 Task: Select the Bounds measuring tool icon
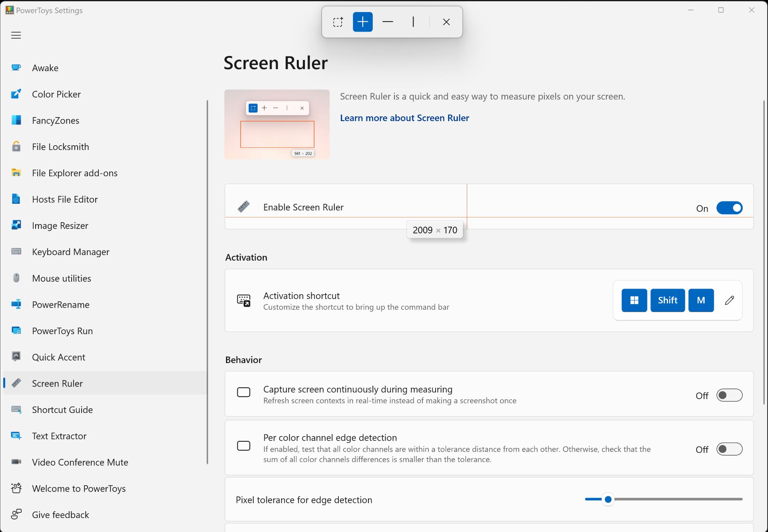pyautogui.click(x=338, y=22)
